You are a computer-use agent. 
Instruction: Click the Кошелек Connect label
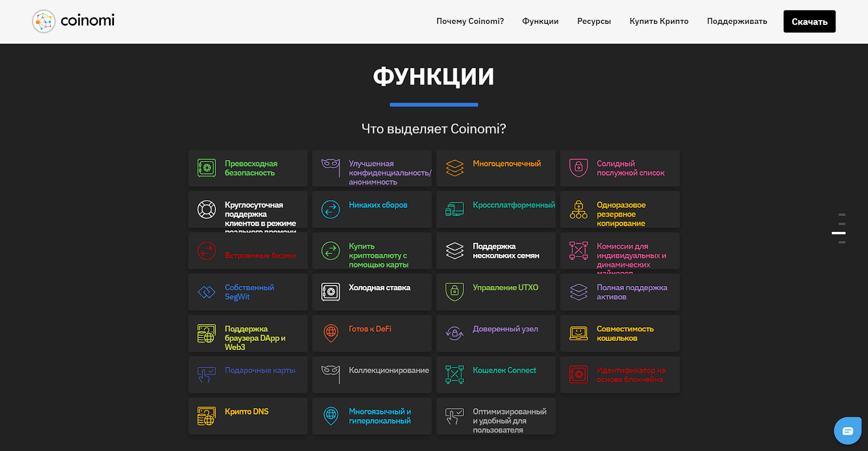pos(505,370)
